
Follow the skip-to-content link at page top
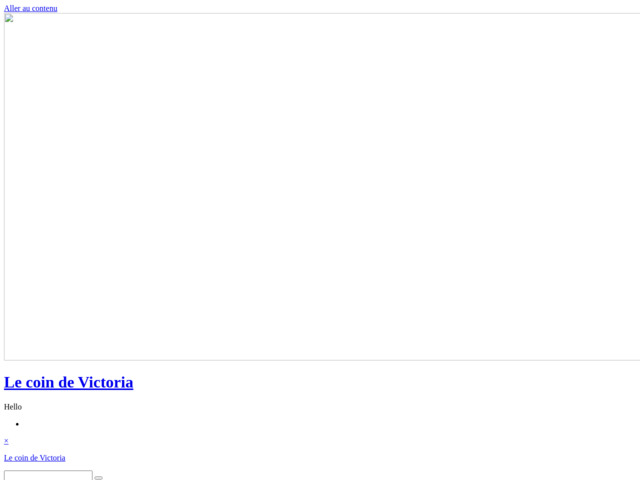pyautogui.click(x=31, y=8)
